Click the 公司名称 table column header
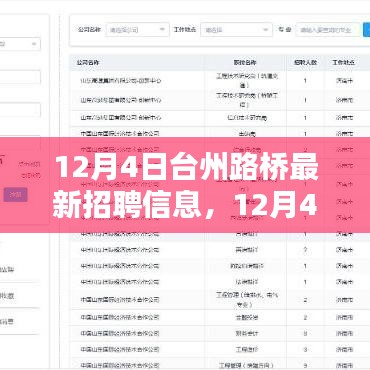This screenshot has width=370, height=370. click(88, 62)
